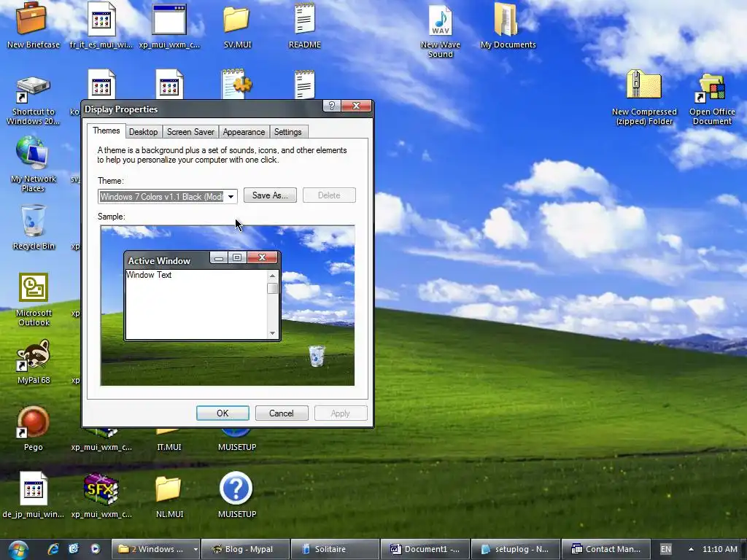747x560 pixels.
Task: Open the New Briefcase desktop icon
Action: tap(32, 26)
